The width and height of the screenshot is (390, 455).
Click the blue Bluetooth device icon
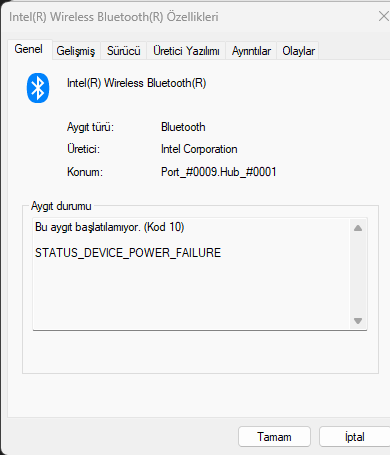(x=38, y=88)
